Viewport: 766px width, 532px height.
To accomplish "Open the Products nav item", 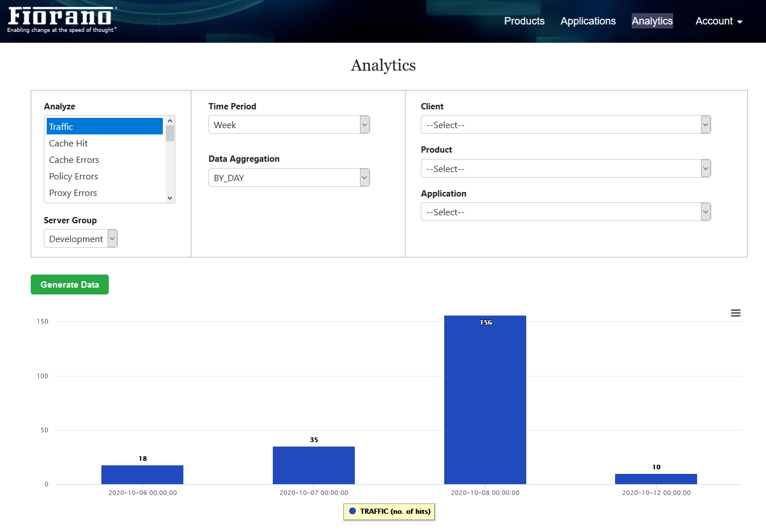I will [x=524, y=21].
